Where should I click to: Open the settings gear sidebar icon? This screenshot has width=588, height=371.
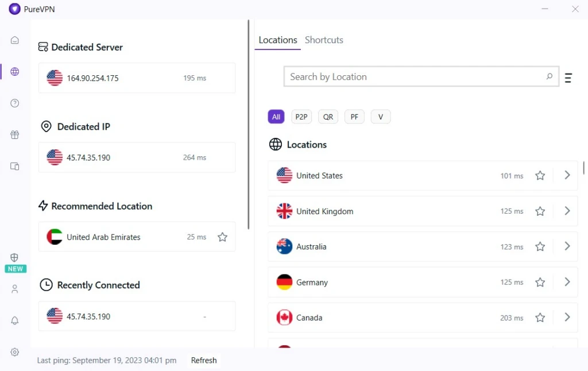point(14,352)
